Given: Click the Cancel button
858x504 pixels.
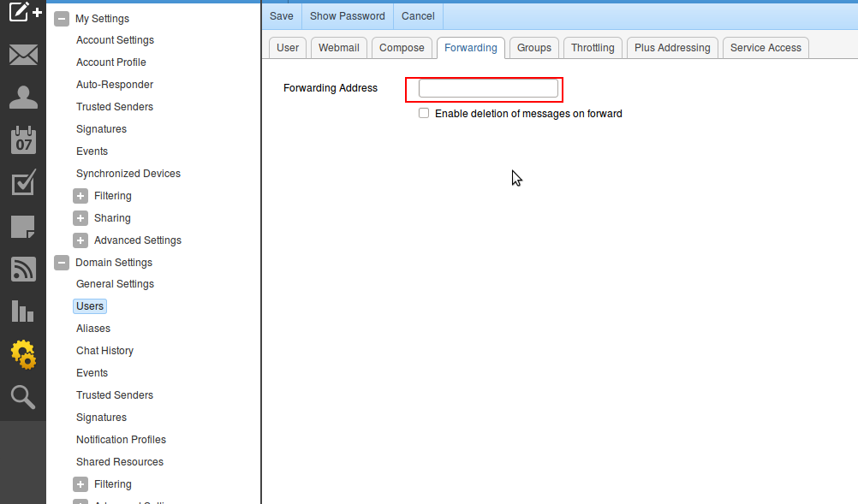Looking at the screenshot, I should [418, 16].
